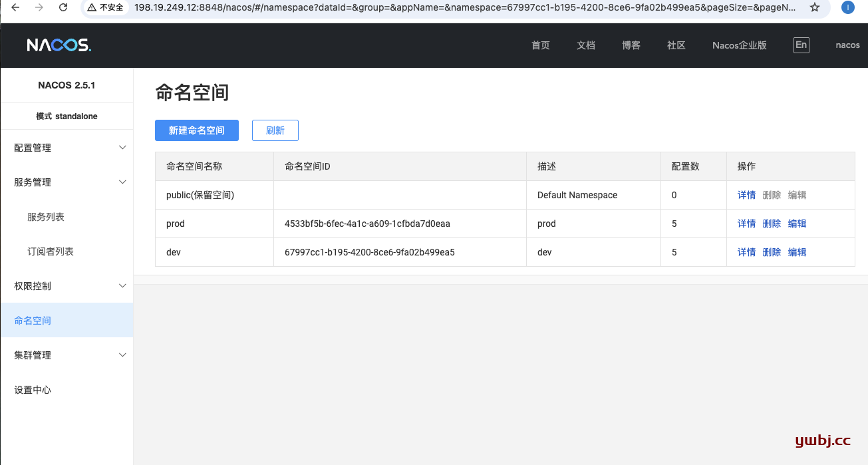The width and height of the screenshot is (868, 465).
Task: Switch language with the En button
Action: [801, 45]
